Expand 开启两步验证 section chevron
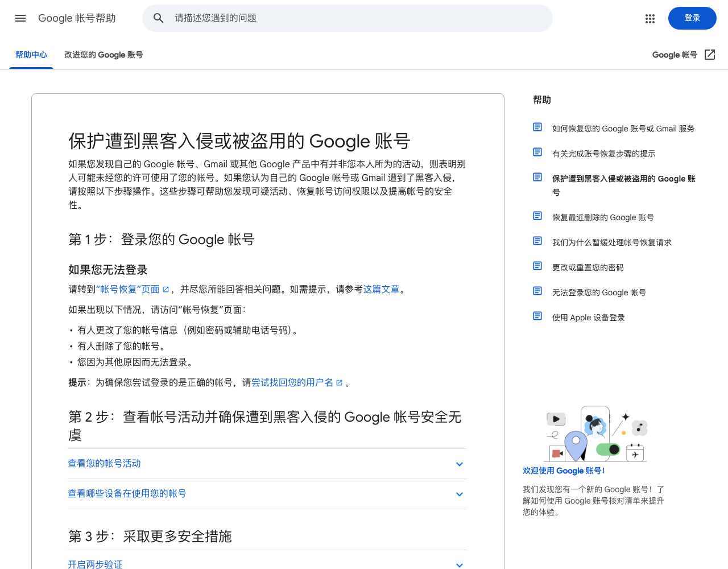 point(460,565)
